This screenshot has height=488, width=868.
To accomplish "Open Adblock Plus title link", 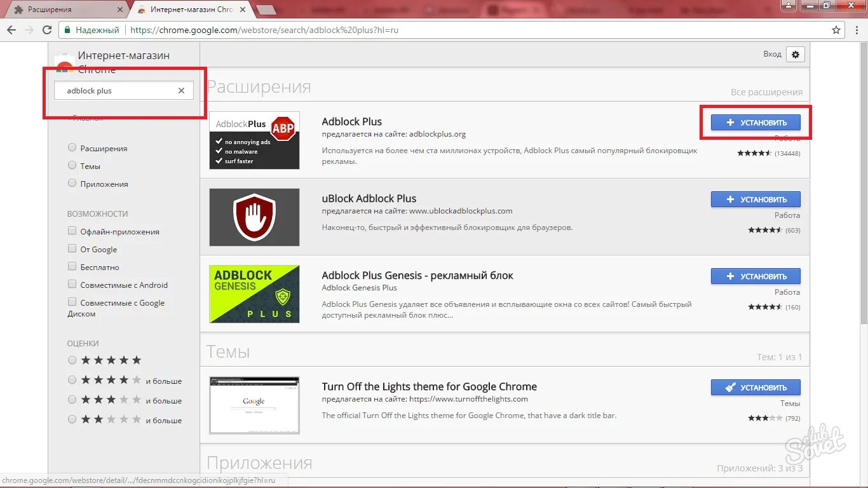I will click(x=352, y=121).
